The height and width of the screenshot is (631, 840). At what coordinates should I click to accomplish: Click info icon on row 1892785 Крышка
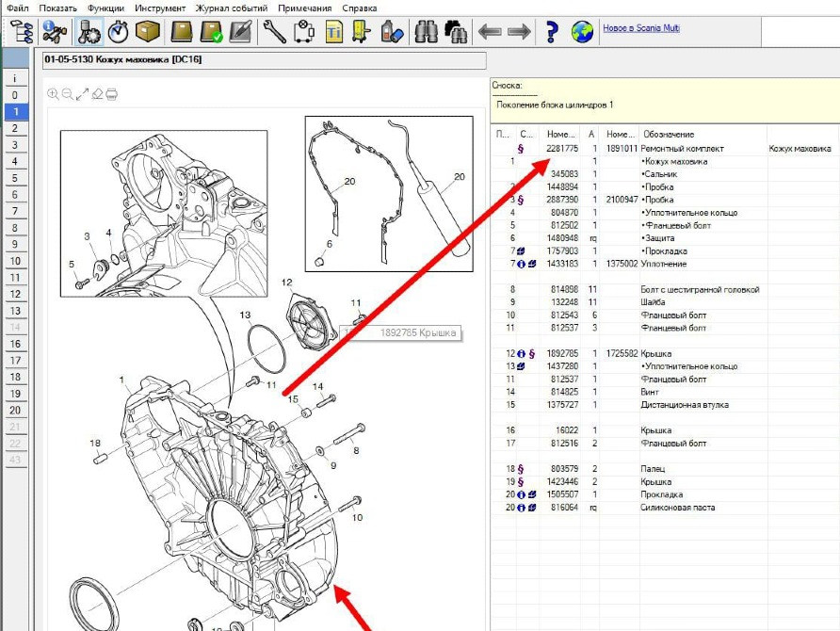click(x=521, y=353)
